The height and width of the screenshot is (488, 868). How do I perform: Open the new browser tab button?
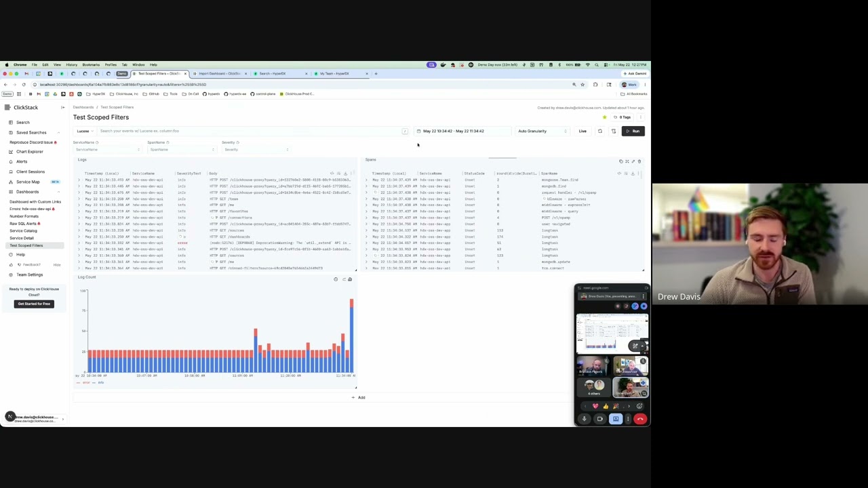(x=376, y=74)
